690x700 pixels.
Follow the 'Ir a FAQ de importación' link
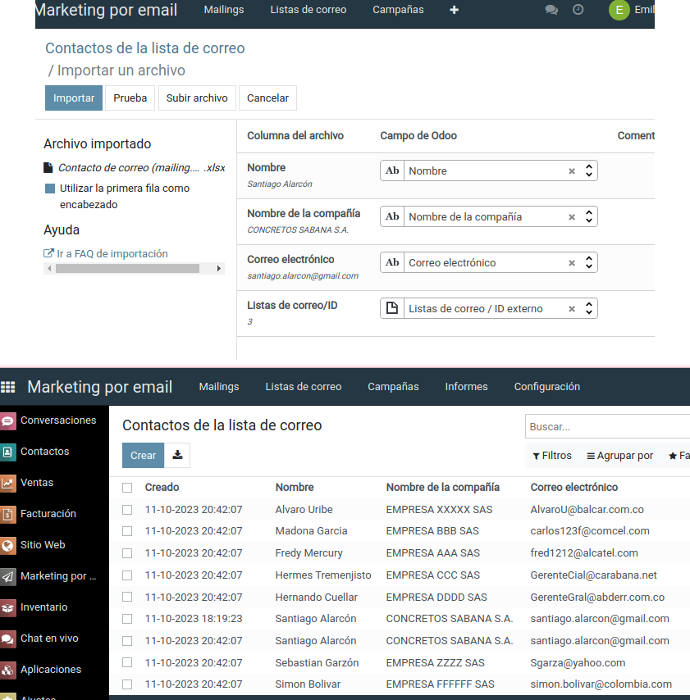click(x=111, y=254)
